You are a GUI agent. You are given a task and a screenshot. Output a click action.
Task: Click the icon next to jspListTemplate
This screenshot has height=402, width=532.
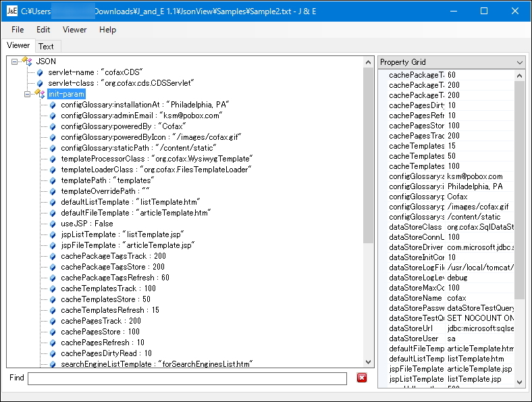53,235
